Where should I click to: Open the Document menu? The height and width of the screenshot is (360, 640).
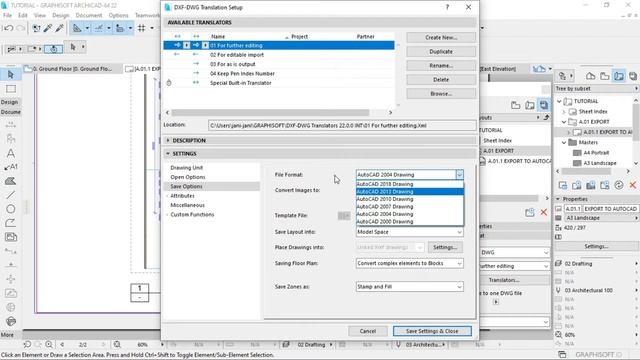coord(89,15)
